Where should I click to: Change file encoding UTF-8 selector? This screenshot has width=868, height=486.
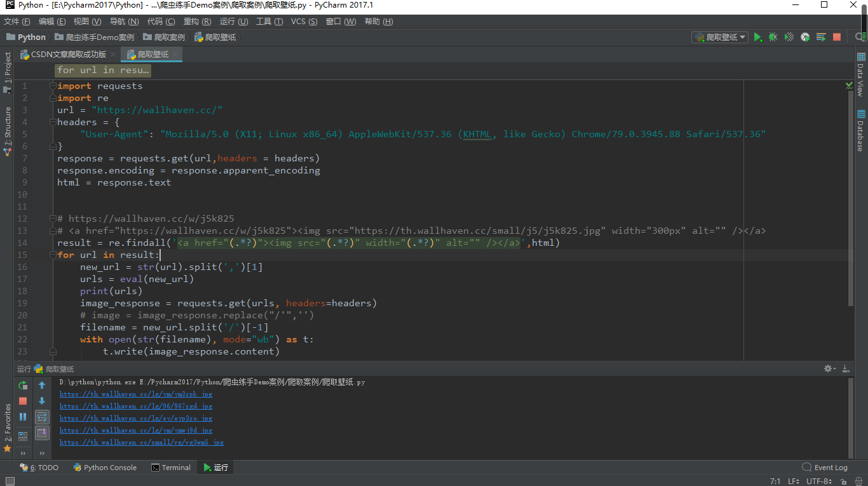click(x=819, y=482)
